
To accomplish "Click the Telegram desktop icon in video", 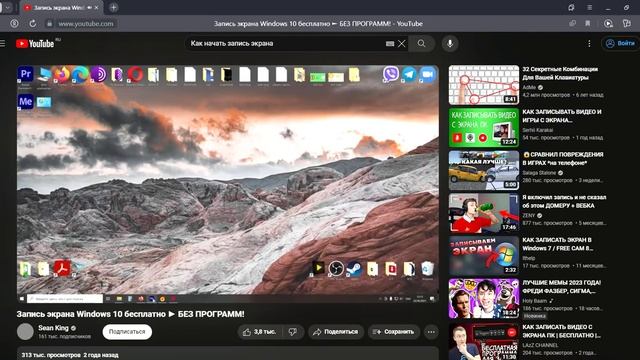I will point(409,75).
